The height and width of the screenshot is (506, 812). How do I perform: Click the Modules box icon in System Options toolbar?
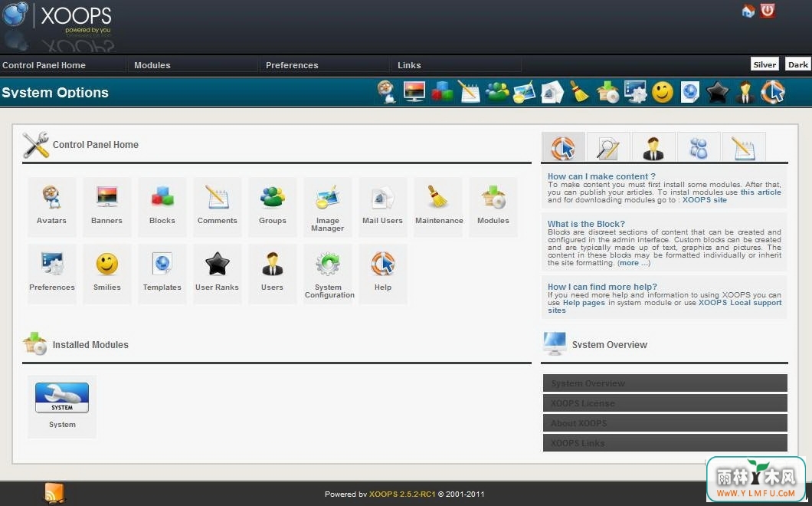tap(607, 92)
